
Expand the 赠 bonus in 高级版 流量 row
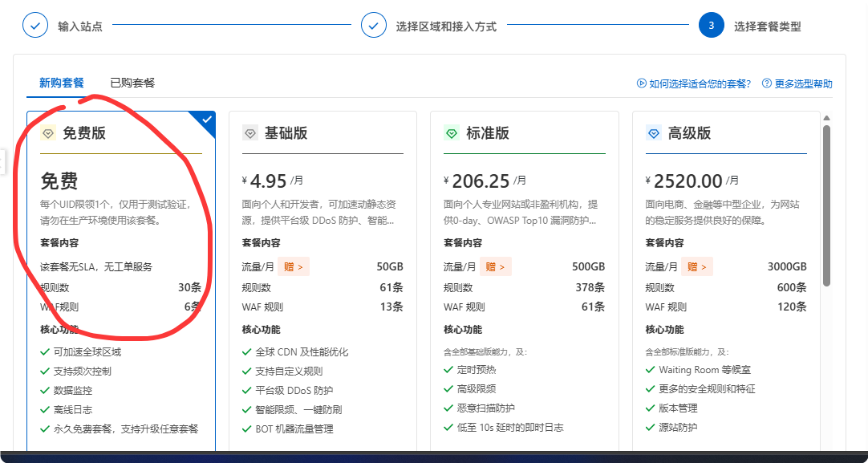[697, 266]
